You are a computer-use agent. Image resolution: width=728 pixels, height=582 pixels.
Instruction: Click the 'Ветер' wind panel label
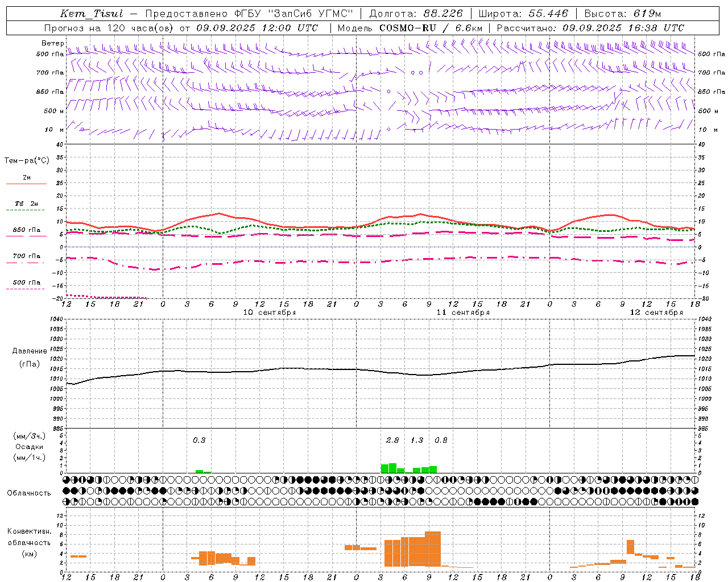[52, 43]
